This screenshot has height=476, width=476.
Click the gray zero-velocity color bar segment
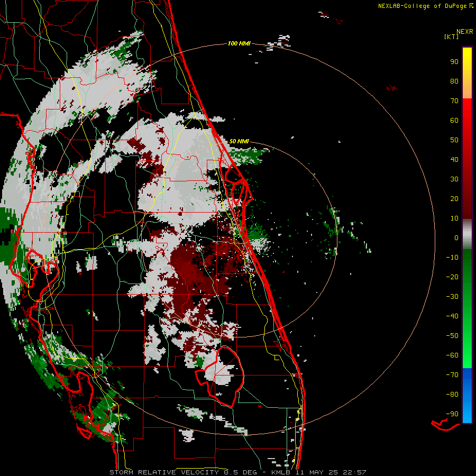467,234
